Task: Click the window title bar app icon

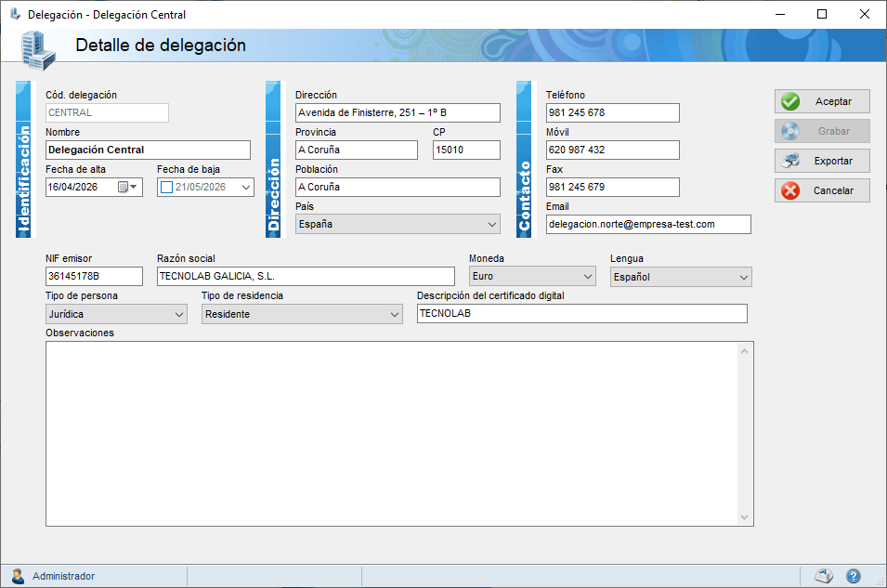Action: point(15,14)
